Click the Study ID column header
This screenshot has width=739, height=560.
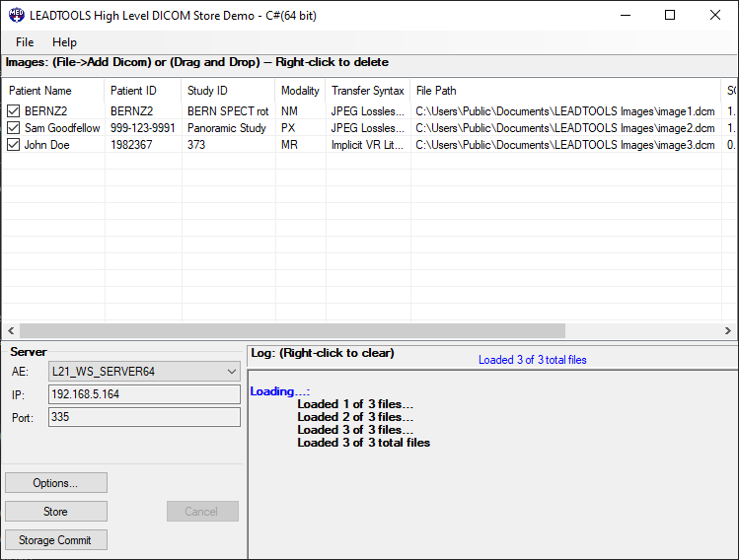[228, 91]
